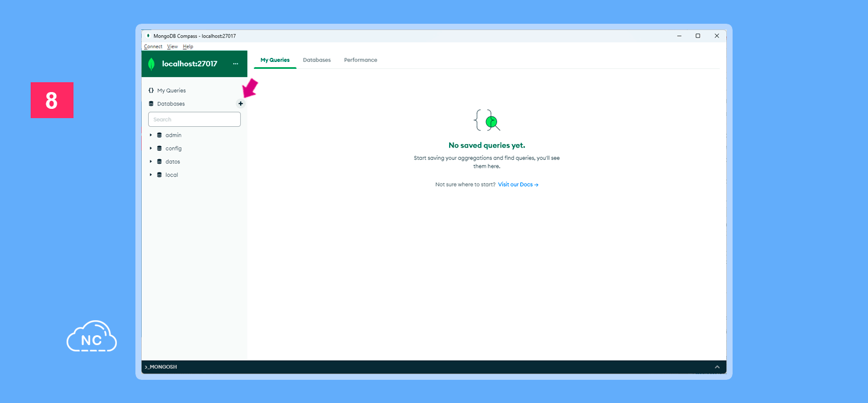Click the My Queries braces icon
This screenshot has width=868, height=403.
[151, 90]
